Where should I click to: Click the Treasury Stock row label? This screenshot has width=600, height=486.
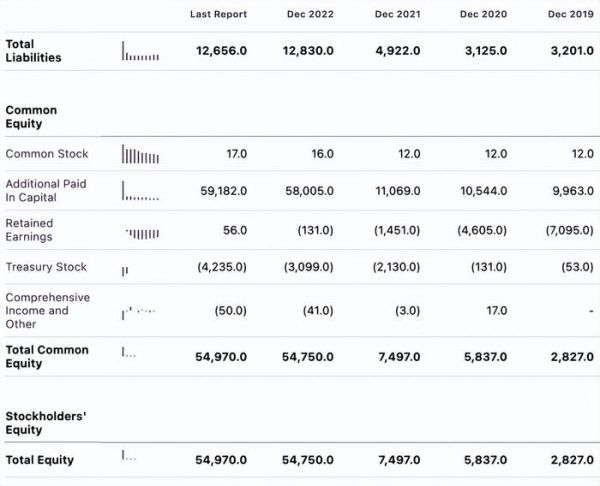coord(46,267)
